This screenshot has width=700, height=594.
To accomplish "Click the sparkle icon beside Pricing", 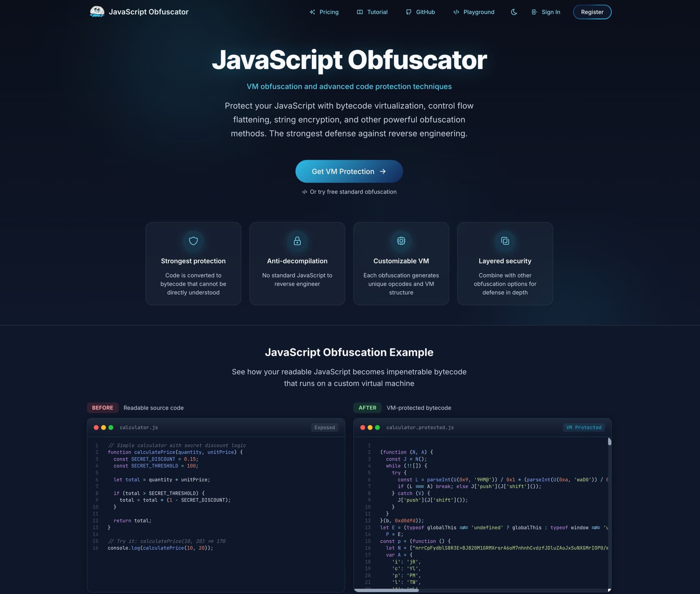I will click(x=312, y=12).
